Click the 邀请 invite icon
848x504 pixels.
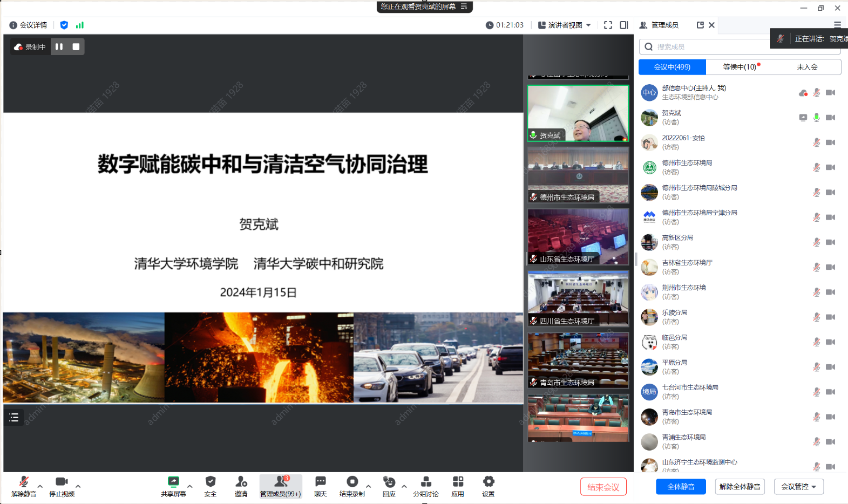tap(241, 482)
